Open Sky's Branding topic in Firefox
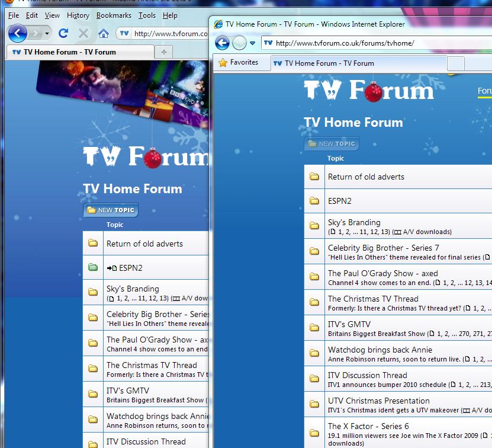The width and height of the screenshot is (492, 448). [x=133, y=289]
